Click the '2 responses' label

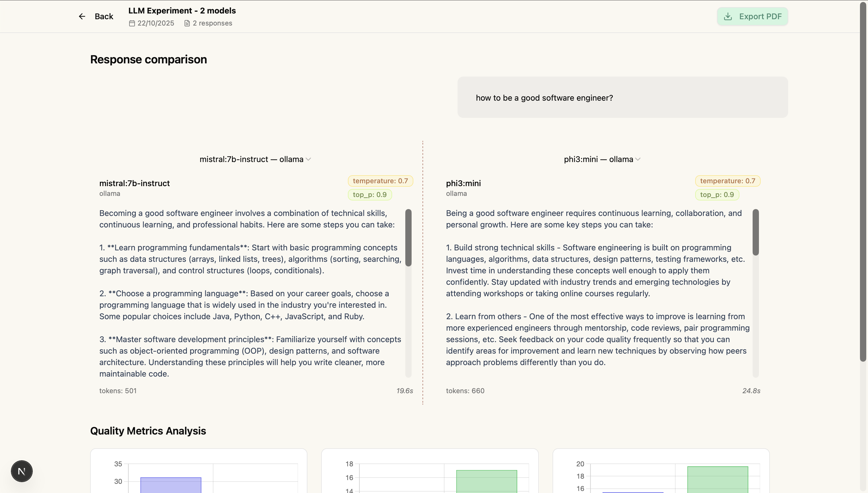[212, 23]
